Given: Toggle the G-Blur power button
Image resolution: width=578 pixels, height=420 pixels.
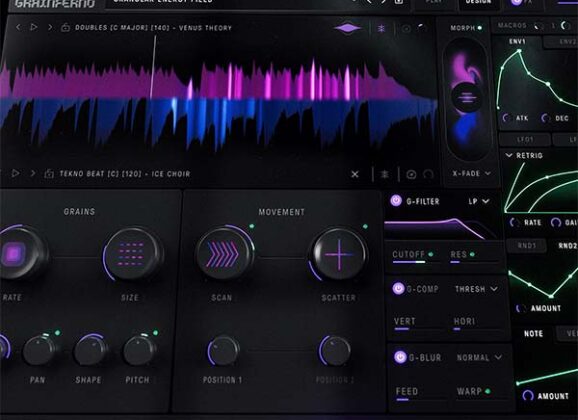Looking at the screenshot, I should tap(400, 357).
